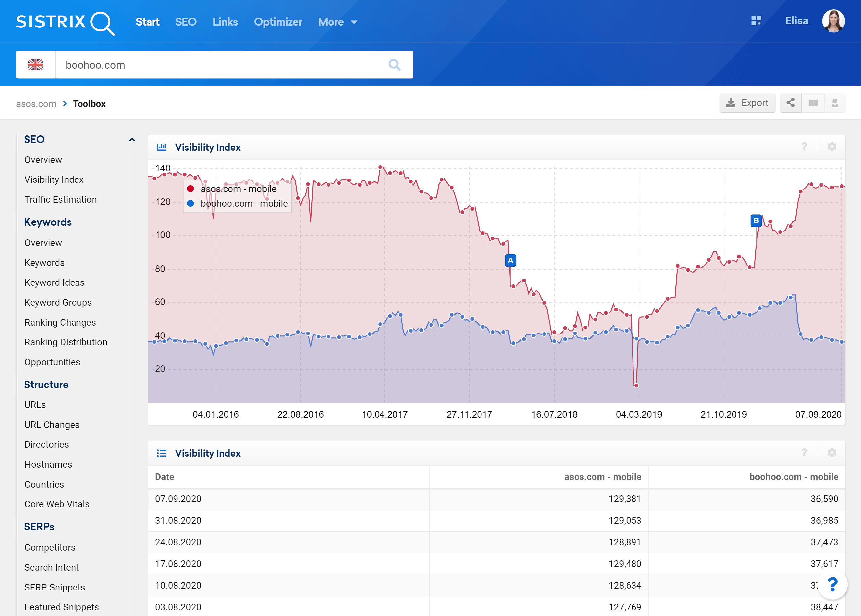Open Opportunities in sidebar
The width and height of the screenshot is (861, 616).
coord(52,362)
